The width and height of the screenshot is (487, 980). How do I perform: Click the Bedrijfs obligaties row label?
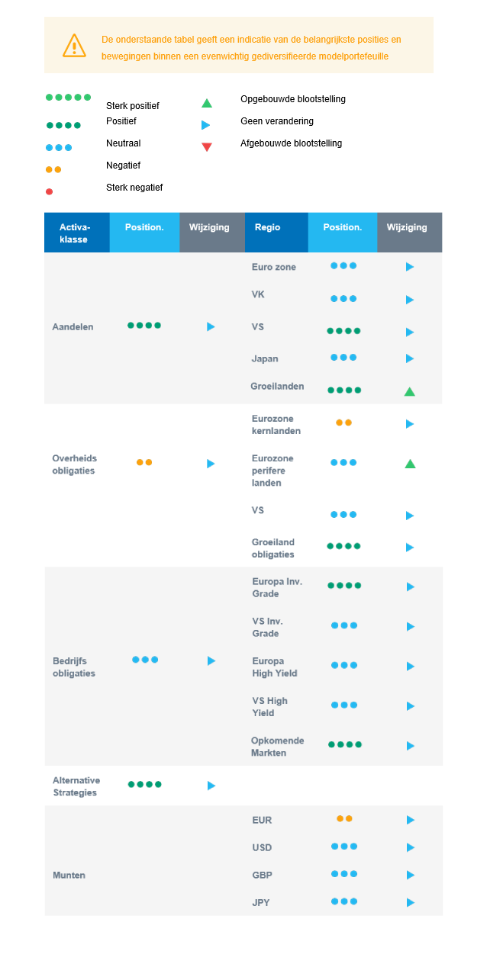tap(74, 667)
